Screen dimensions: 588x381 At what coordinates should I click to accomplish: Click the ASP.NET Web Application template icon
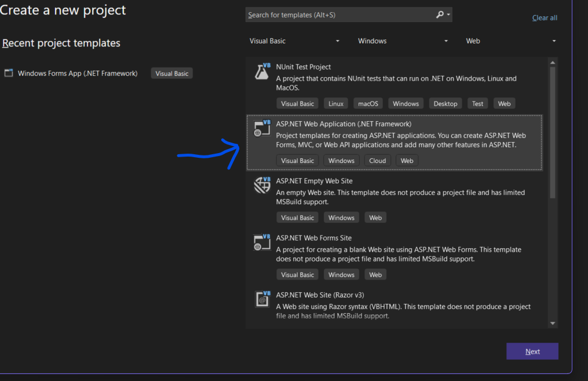[262, 128]
